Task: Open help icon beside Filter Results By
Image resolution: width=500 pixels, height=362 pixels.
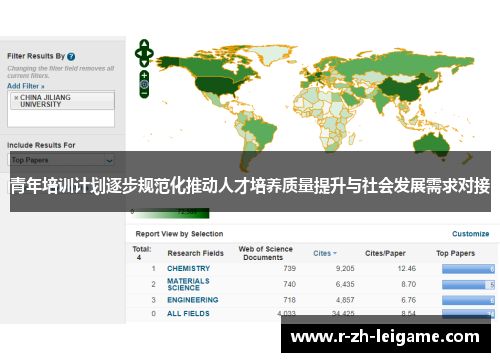Action: click(x=71, y=56)
